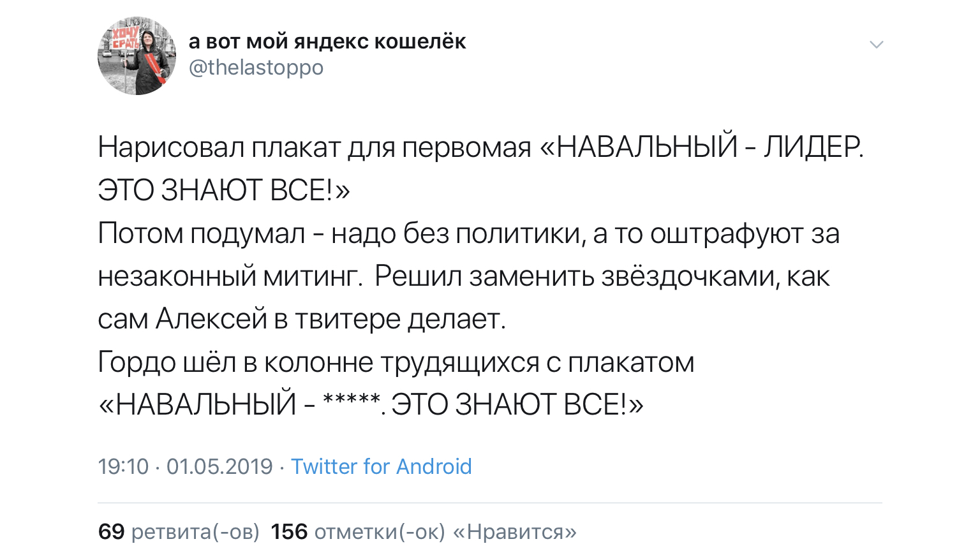
Task: Click the name «Алексей» in the tweet text
Action: click(211, 319)
